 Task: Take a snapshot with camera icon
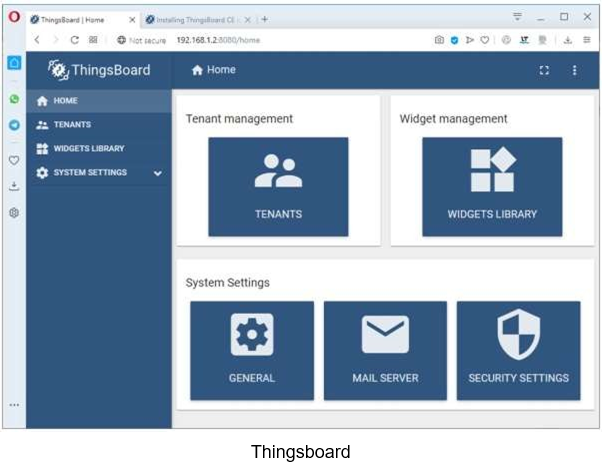pyautogui.click(x=439, y=40)
